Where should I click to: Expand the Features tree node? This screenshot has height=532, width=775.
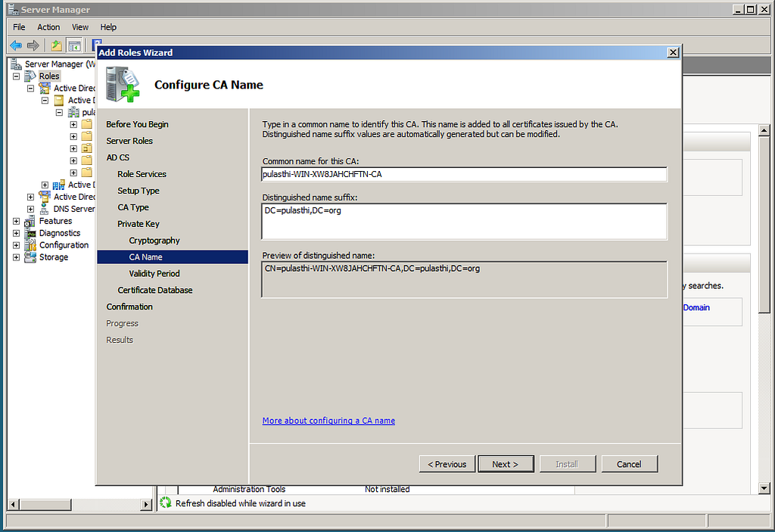(x=17, y=221)
